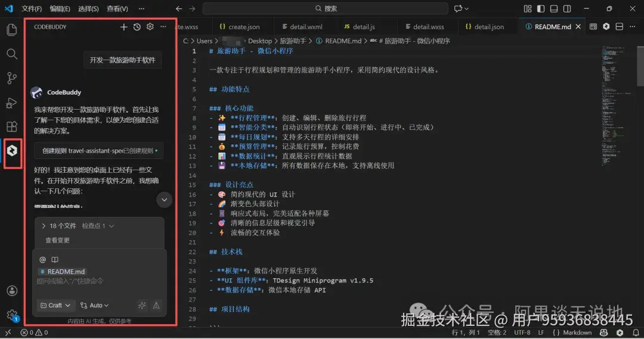Click 查看变更 to view changes
This screenshot has width=644, height=339.
[57, 240]
